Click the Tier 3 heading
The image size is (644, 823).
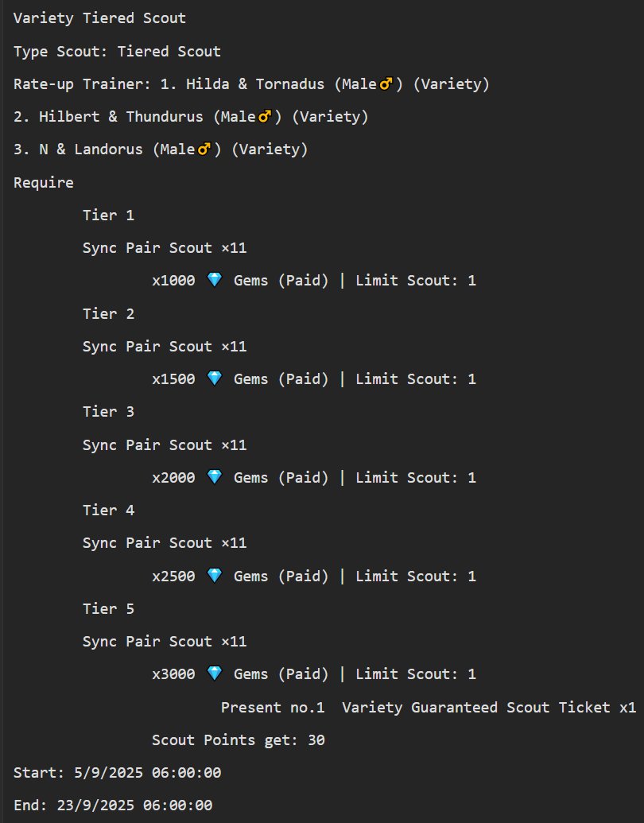[109, 412]
